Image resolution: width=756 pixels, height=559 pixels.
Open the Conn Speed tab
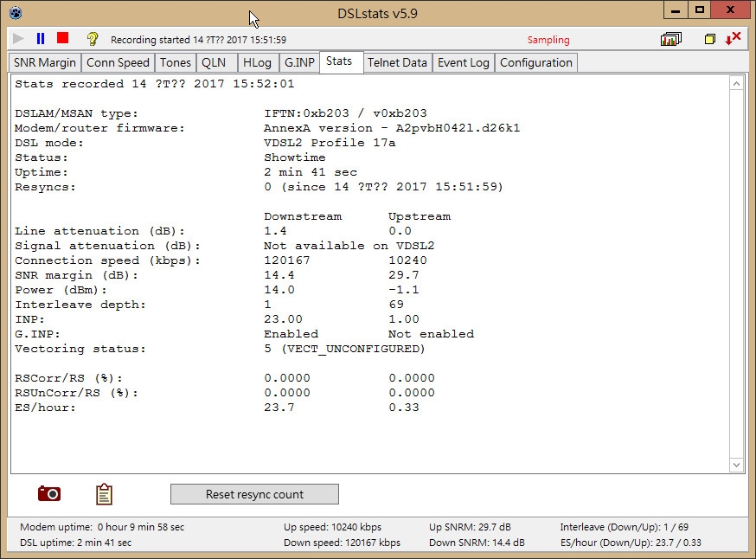click(x=119, y=62)
